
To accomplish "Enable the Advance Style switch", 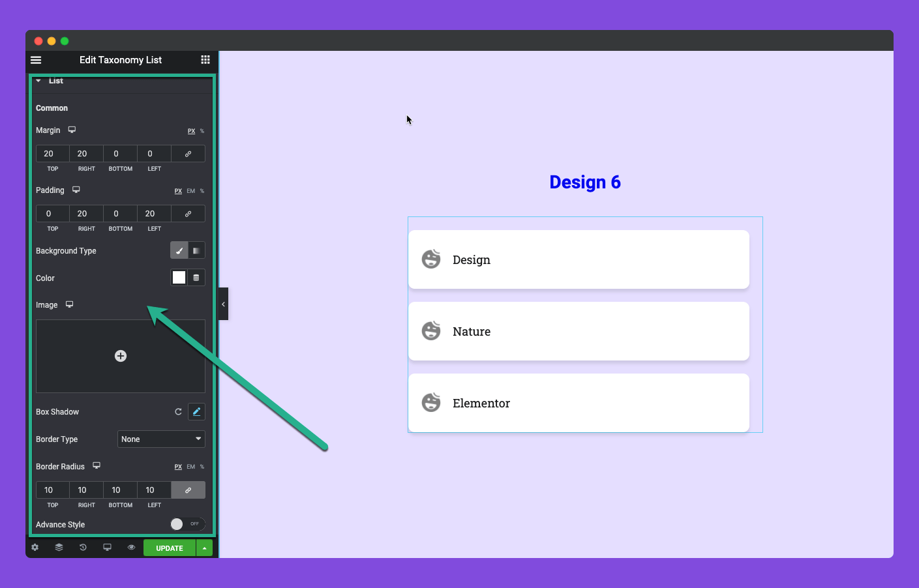I will pos(188,524).
